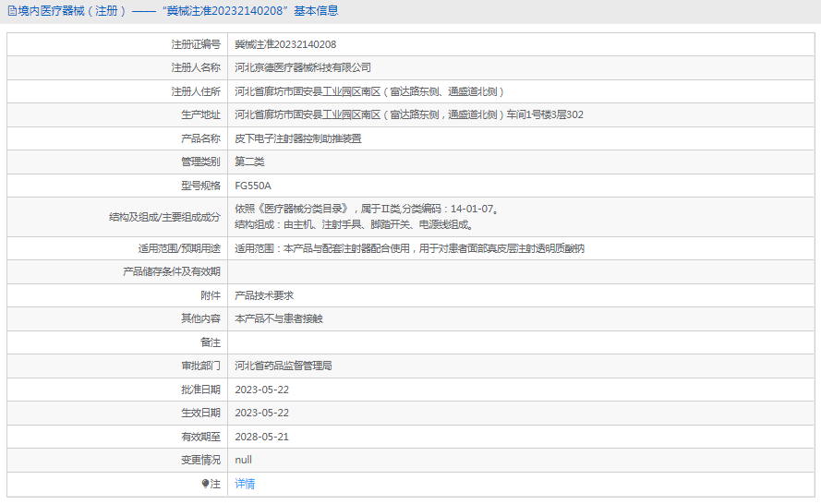Click the page title 境内医疗器械（注册）
Screen dimensions: 821x504
[72, 11]
